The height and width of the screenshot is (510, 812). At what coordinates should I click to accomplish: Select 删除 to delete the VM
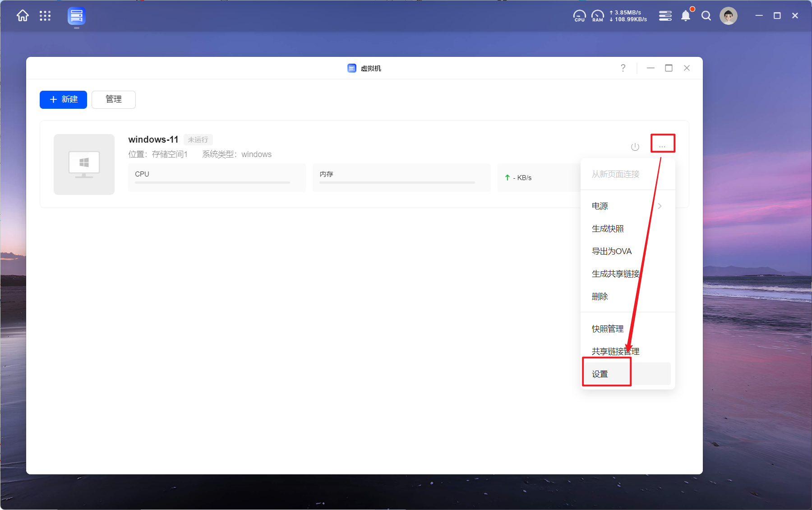(x=600, y=297)
